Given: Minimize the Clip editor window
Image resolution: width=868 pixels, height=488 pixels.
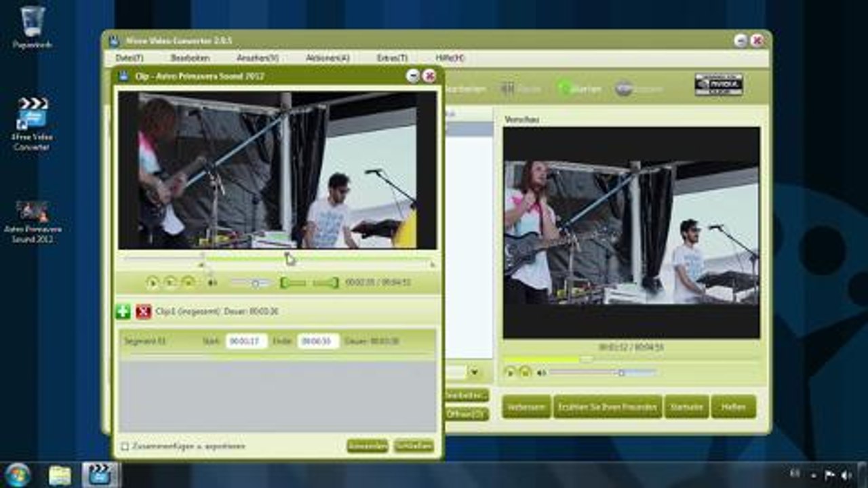Looking at the screenshot, I should click(413, 77).
